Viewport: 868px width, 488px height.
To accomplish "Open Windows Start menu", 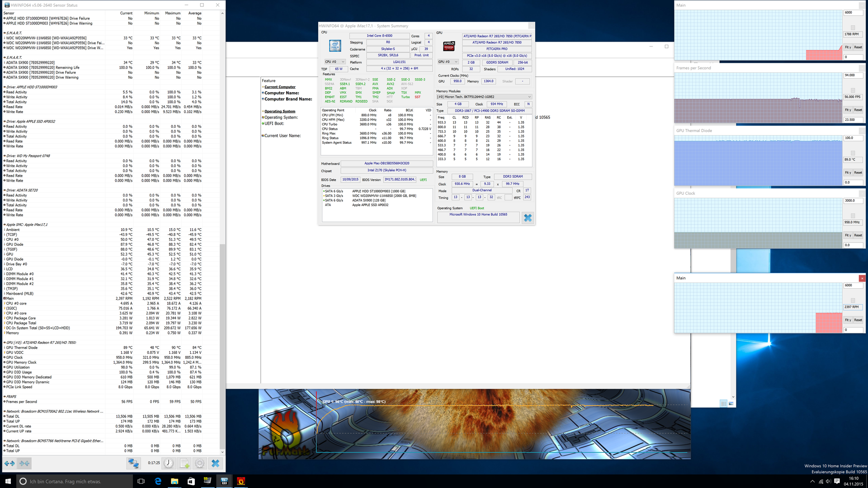I will click(8, 481).
